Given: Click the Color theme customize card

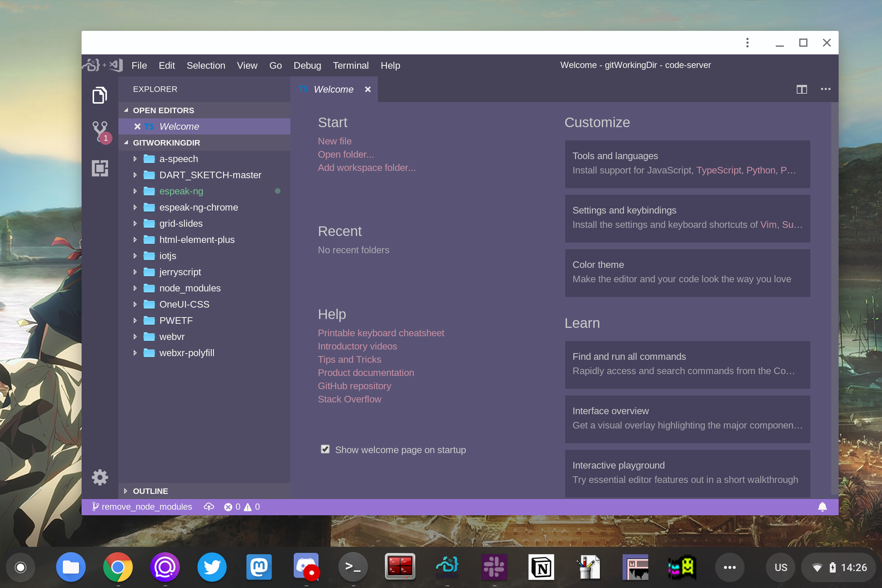Looking at the screenshot, I should pyautogui.click(x=687, y=273).
